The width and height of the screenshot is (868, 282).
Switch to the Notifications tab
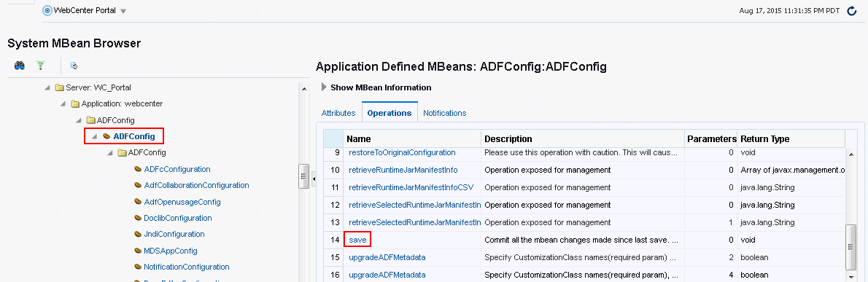pyautogui.click(x=444, y=113)
